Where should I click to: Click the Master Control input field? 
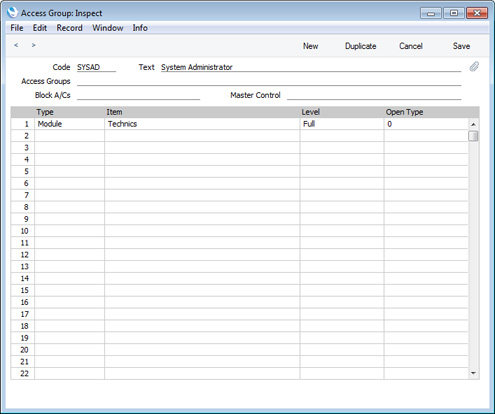pyautogui.click(x=374, y=95)
